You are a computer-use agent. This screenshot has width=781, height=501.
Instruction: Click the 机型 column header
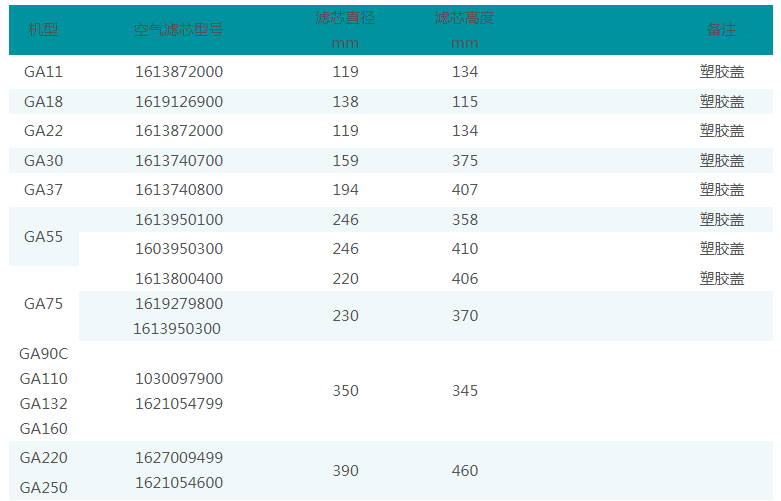pyautogui.click(x=44, y=30)
